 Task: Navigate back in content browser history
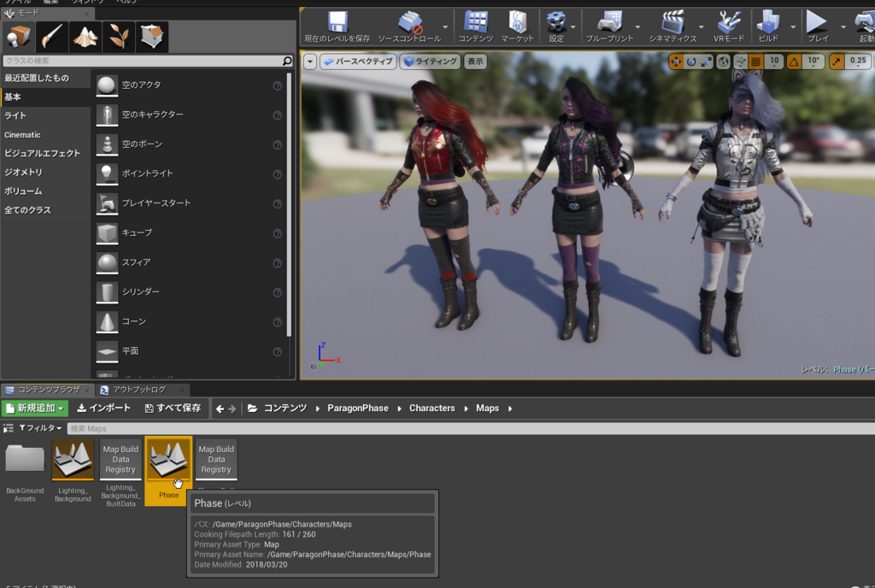coord(220,409)
